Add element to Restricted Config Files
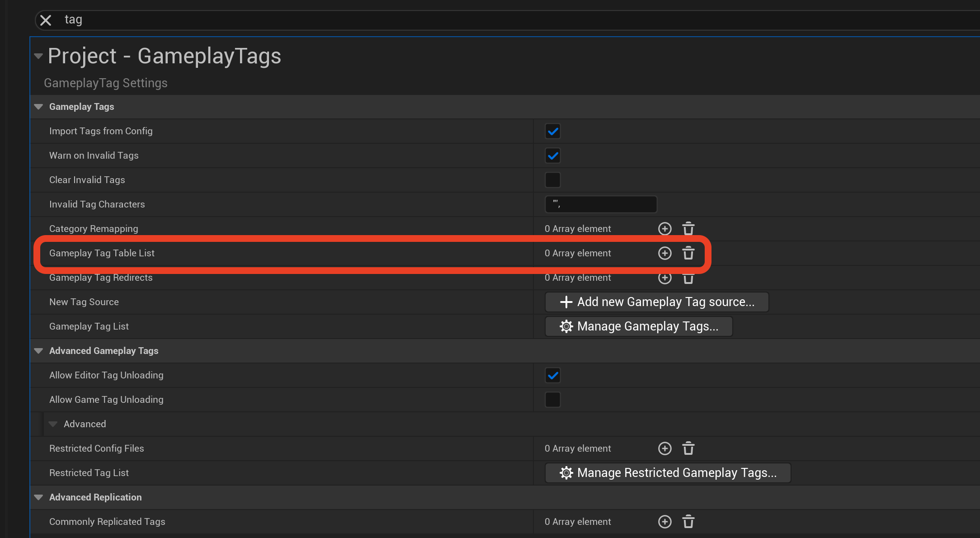This screenshot has width=980, height=538. coord(664,448)
